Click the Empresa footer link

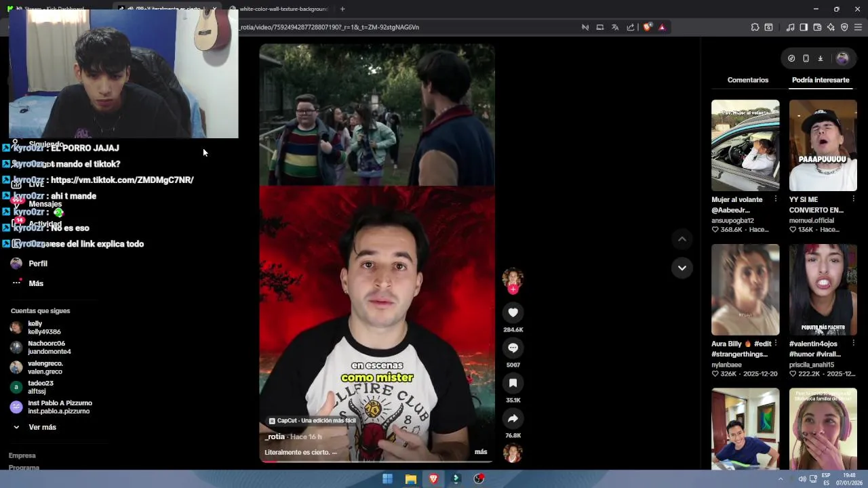pyautogui.click(x=22, y=455)
